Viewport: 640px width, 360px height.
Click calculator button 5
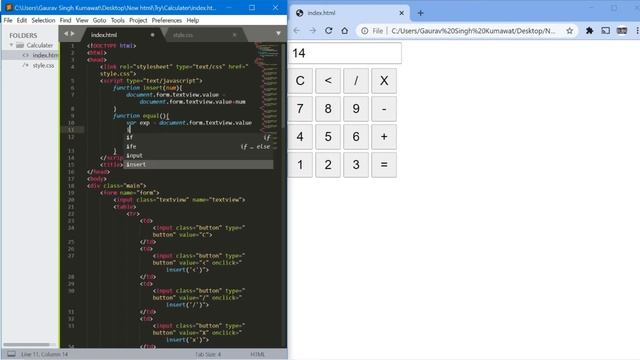pos(328,137)
